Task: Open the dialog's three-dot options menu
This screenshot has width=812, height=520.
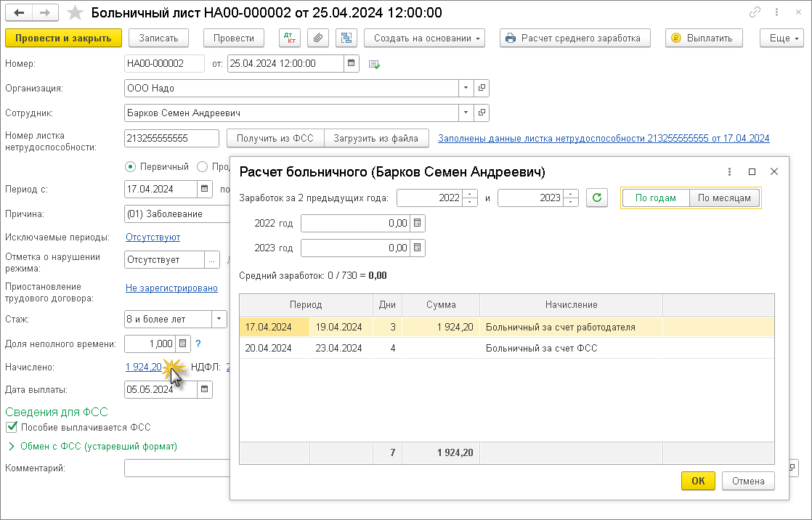Action: (x=729, y=172)
